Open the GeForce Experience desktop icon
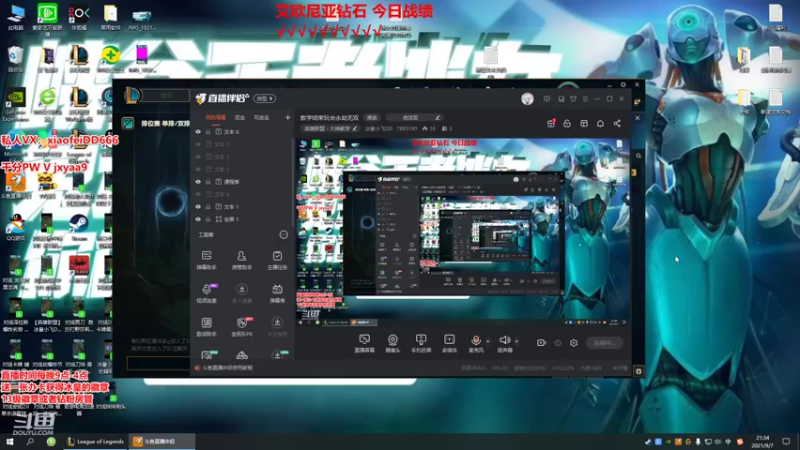800x450 pixels. 15,106
